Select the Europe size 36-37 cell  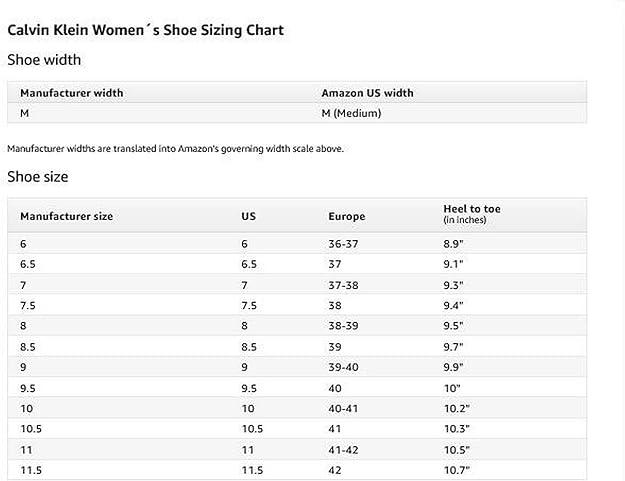point(344,244)
